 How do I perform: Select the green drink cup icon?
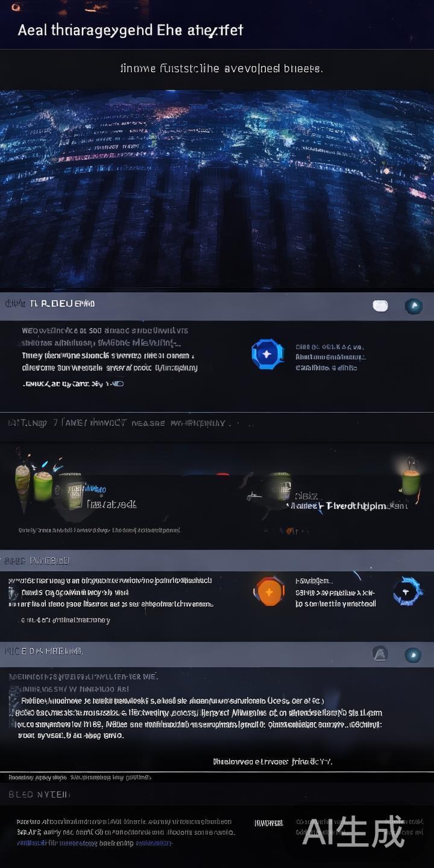43,486
